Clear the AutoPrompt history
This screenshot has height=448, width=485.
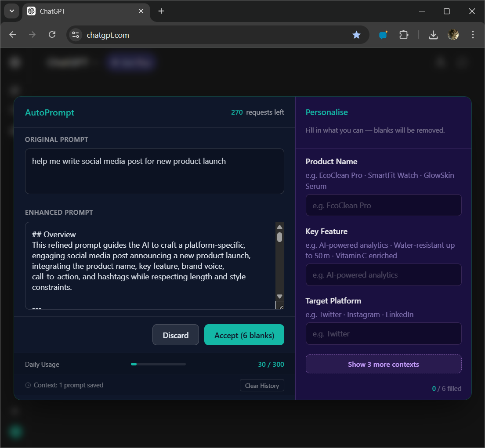[262, 385]
